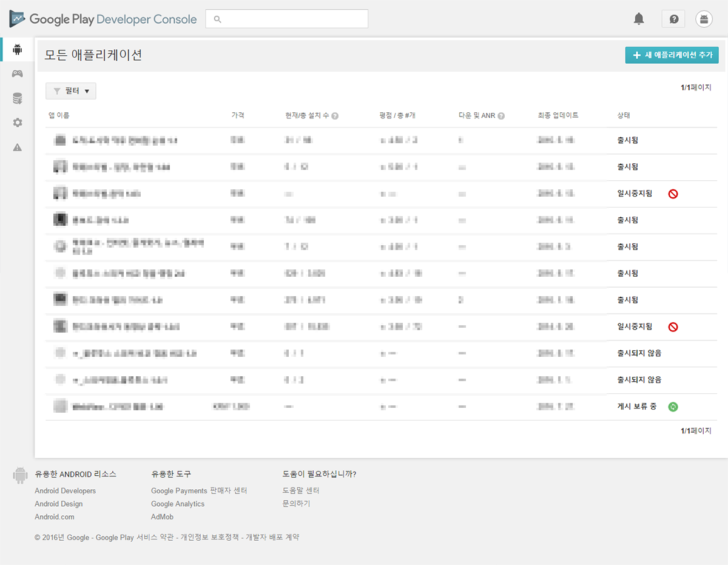Open help via the question mark icon
This screenshot has width=728, height=565.
pyautogui.click(x=673, y=19)
